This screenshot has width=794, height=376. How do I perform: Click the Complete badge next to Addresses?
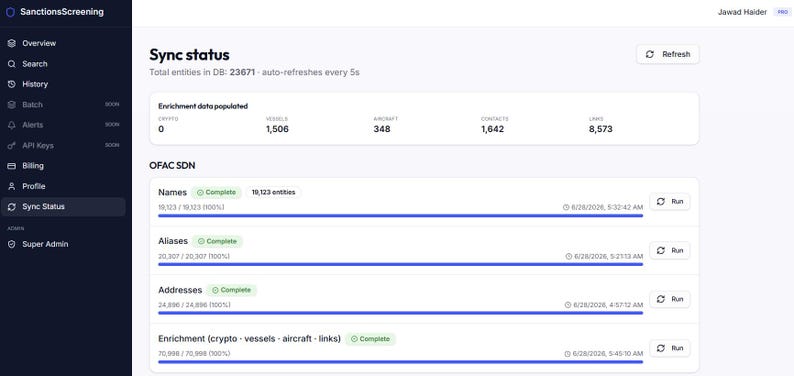coord(231,290)
